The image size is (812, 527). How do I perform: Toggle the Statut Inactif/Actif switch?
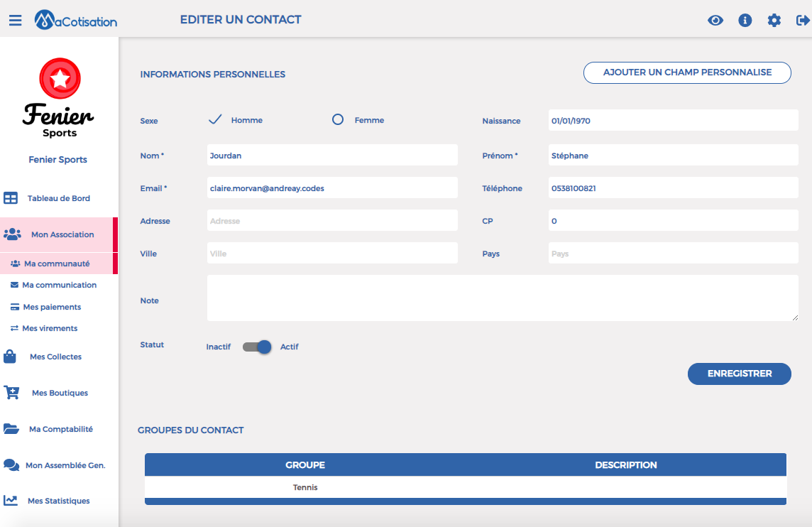click(x=257, y=347)
